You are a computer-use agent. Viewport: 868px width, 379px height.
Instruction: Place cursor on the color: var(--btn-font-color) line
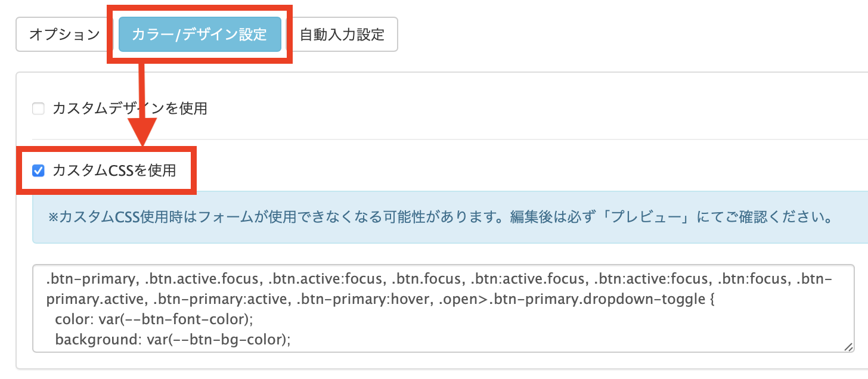(154, 319)
